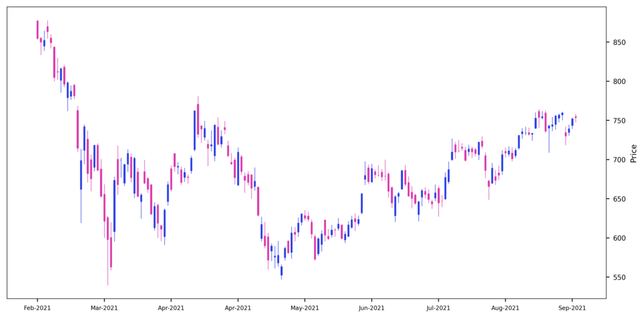Select the 700 price tick label
The image size is (644, 318).
click(x=619, y=160)
